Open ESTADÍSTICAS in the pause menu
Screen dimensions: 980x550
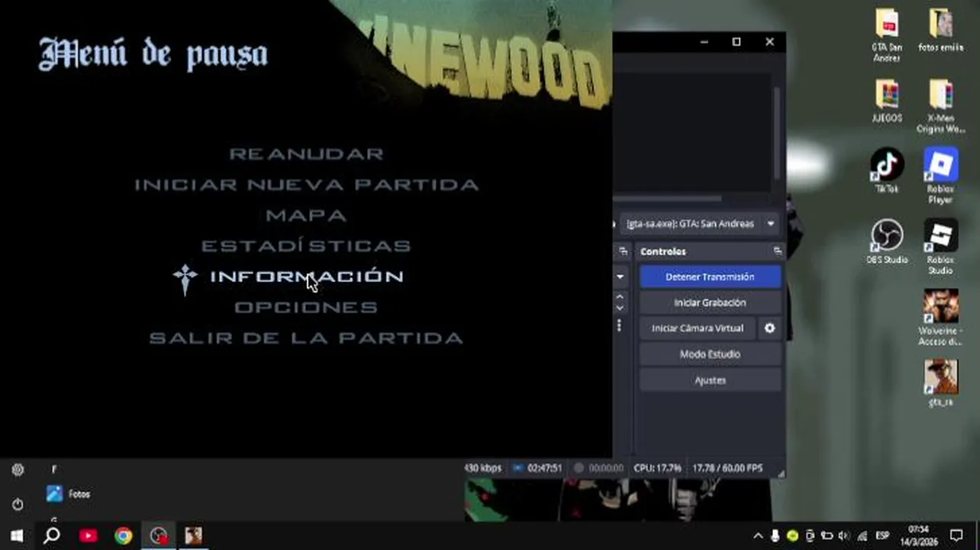[x=306, y=245]
